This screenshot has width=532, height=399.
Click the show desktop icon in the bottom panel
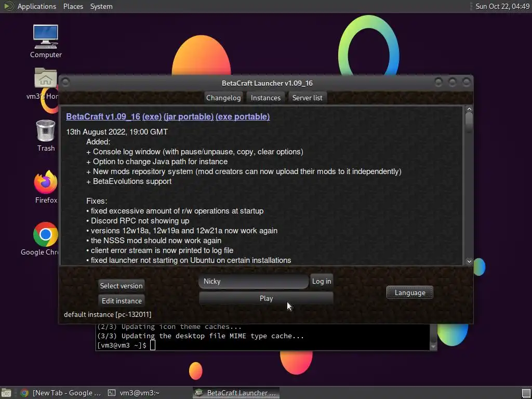click(6, 393)
